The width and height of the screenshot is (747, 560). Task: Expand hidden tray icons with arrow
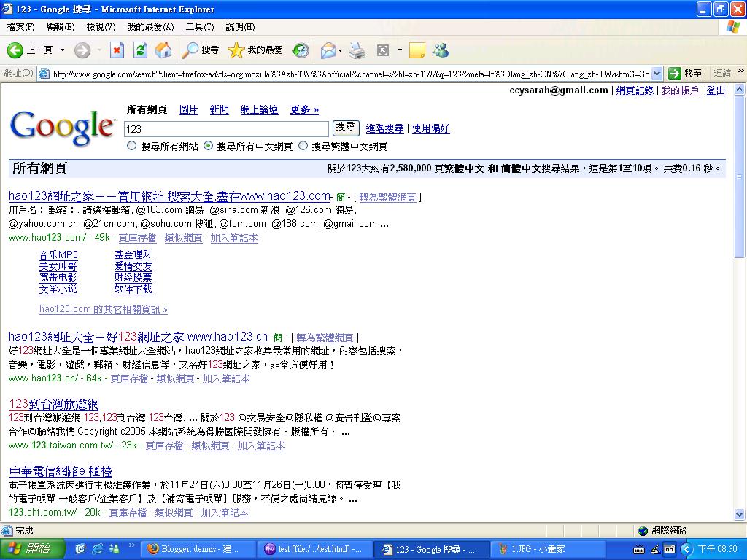686,550
